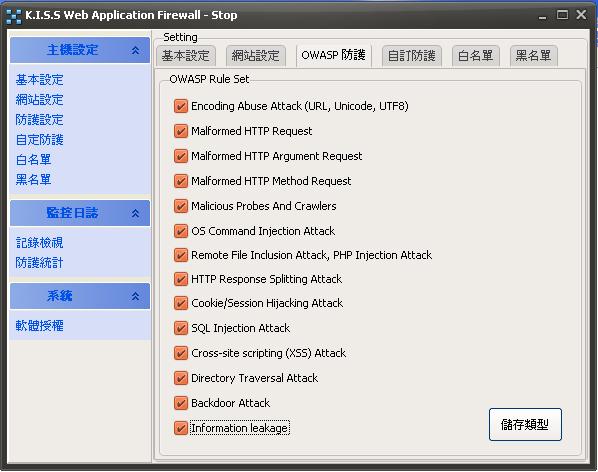Toggle SQL Injection Attack checkbox
The width and height of the screenshot is (598, 472).
click(181, 328)
